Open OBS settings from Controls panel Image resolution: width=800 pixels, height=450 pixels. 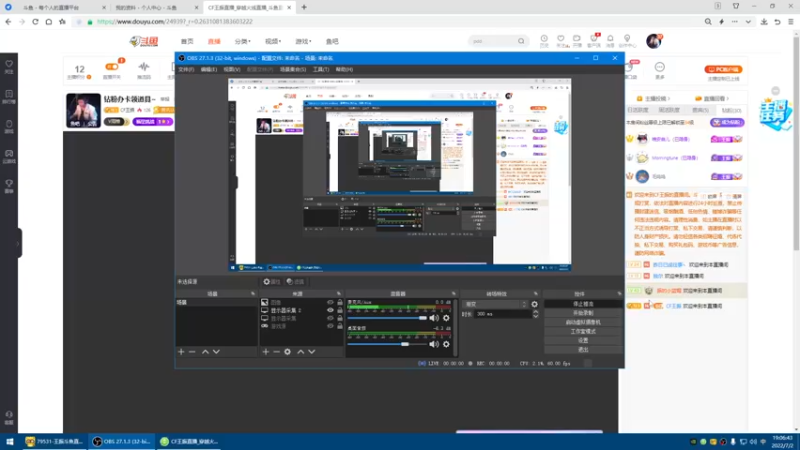click(x=583, y=340)
